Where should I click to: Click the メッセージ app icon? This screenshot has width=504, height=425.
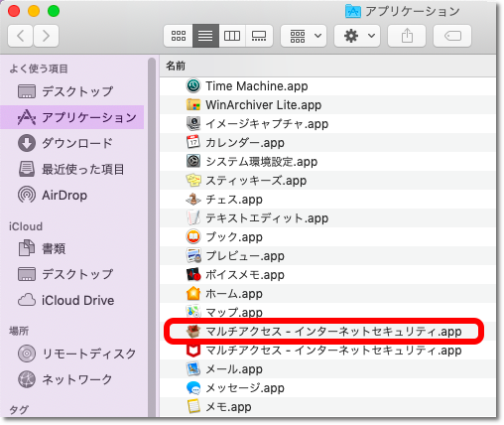click(193, 388)
